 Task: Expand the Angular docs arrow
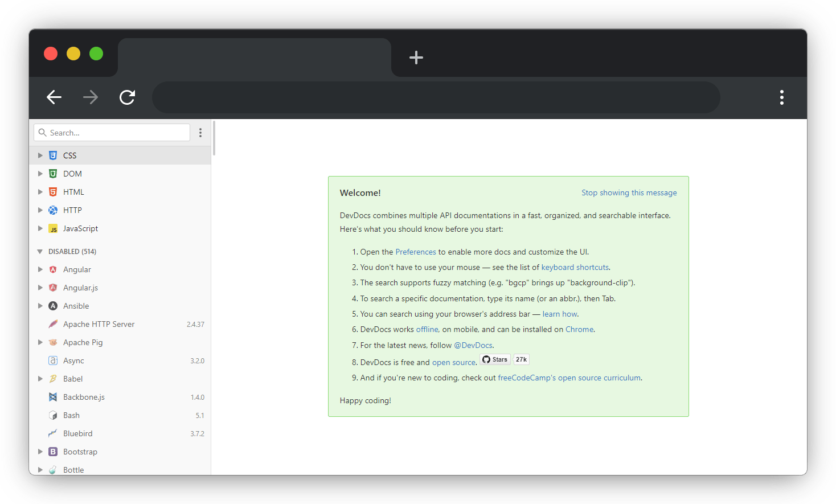pyautogui.click(x=40, y=269)
